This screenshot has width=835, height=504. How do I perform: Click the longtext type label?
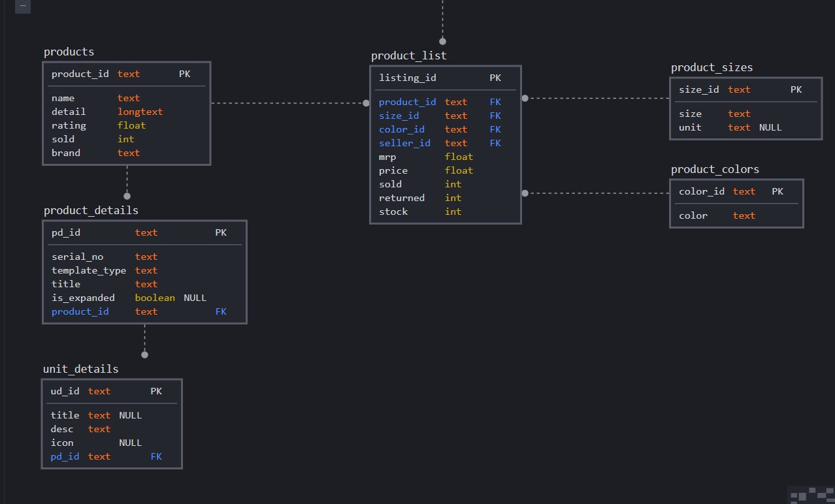tap(140, 112)
